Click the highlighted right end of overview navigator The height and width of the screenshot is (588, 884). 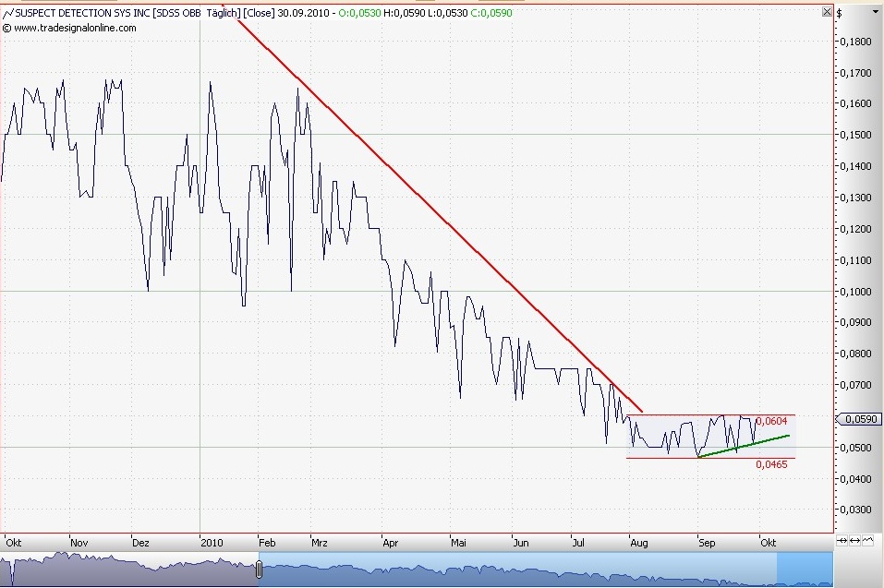pos(804,570)
